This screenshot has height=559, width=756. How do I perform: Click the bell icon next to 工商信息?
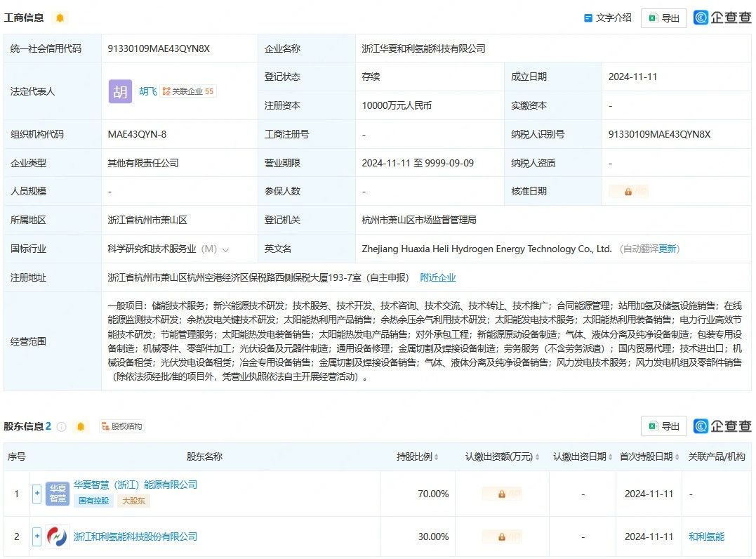click(x=60, y=18)
